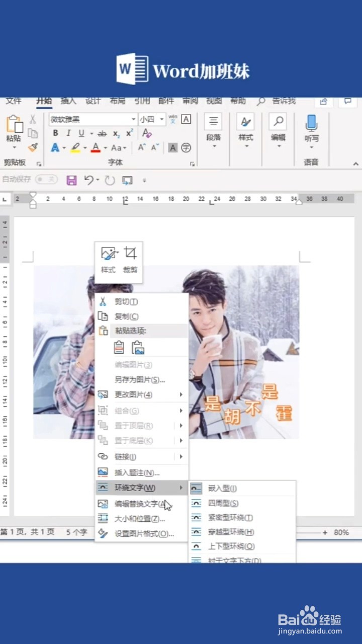The height and width of the screenshot is (644, 362).
Task: Select 剪切(T) in context menu
Action: [x=141, y=301]
